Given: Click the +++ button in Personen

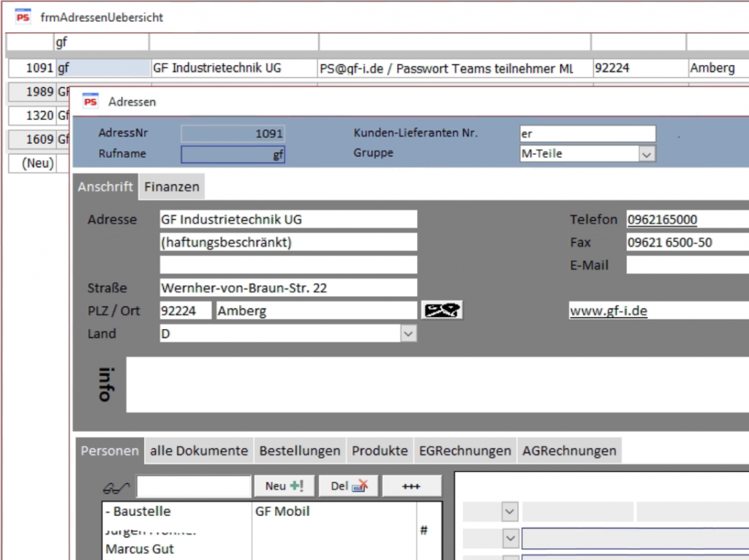Looking at the screenshot, I should click(x=411, y=486).
